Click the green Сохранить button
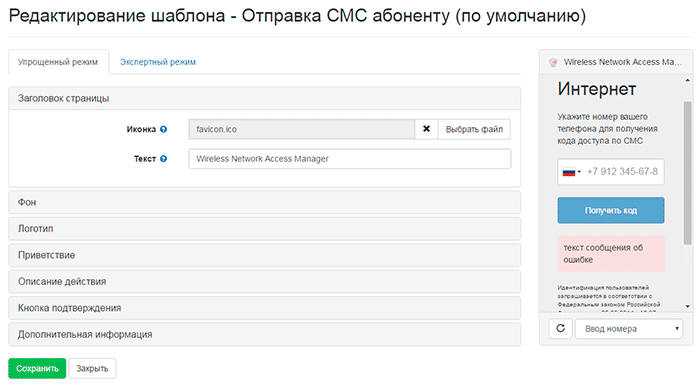This screenshot has height=387, width=700. click(37, 369)
